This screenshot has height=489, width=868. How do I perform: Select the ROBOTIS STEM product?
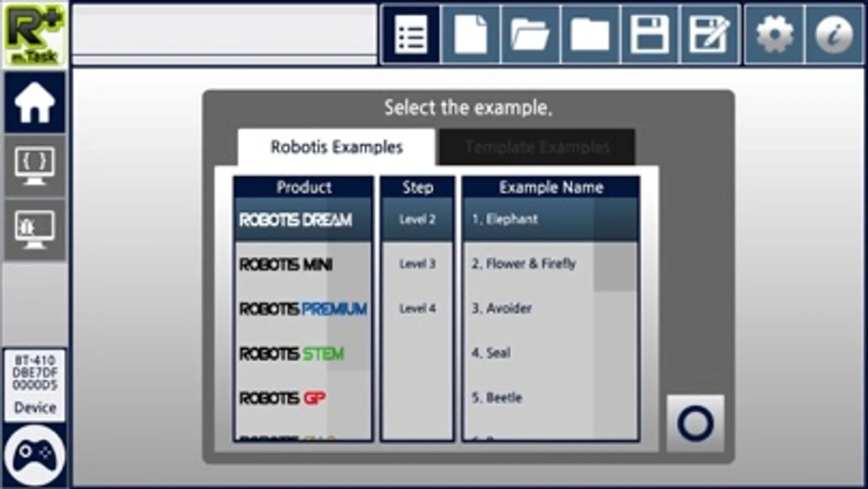[x=303, y=354]
